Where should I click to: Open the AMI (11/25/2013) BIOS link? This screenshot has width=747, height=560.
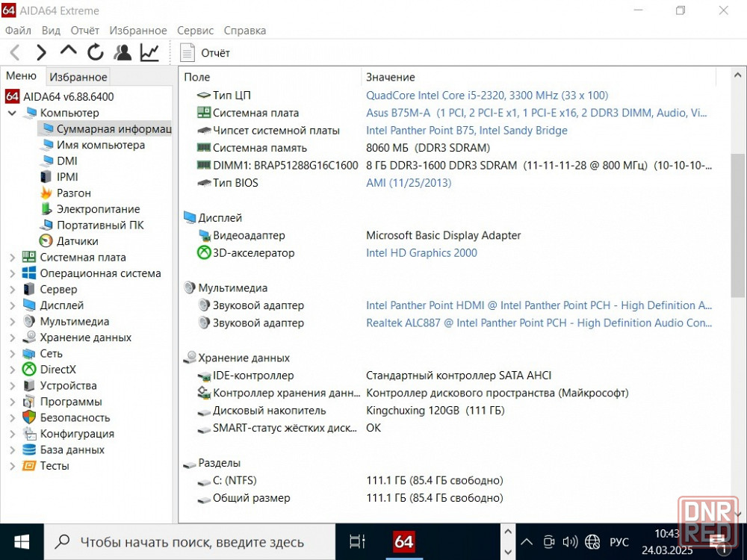tap(409, 183)
